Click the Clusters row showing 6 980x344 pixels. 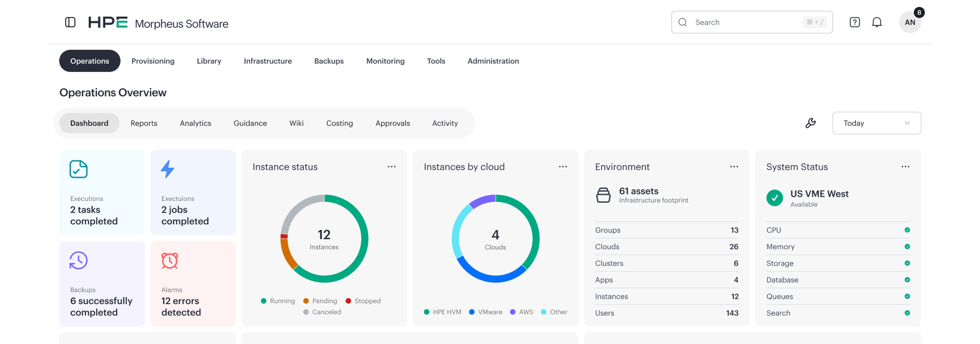click(x=666, y=263)
